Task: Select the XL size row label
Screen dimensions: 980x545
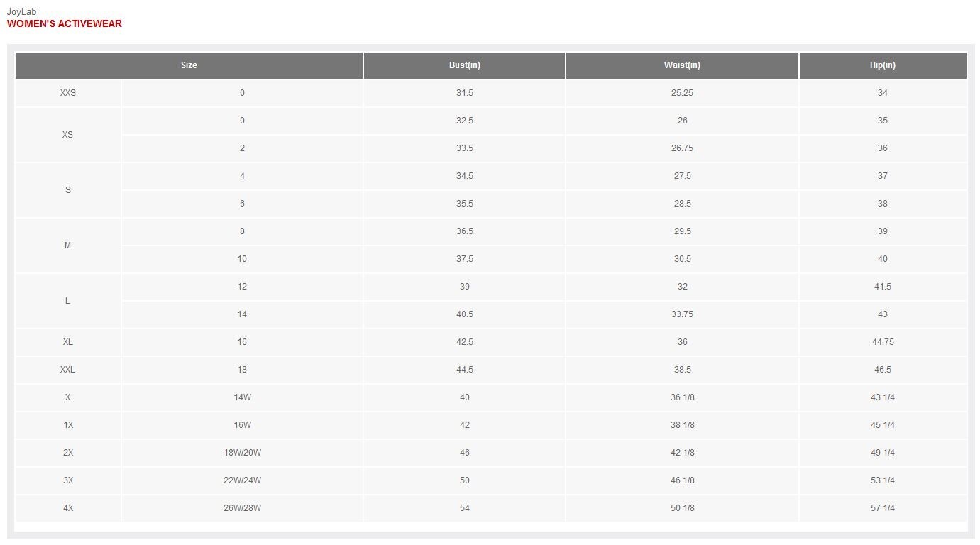Action: tap(68, 342)
